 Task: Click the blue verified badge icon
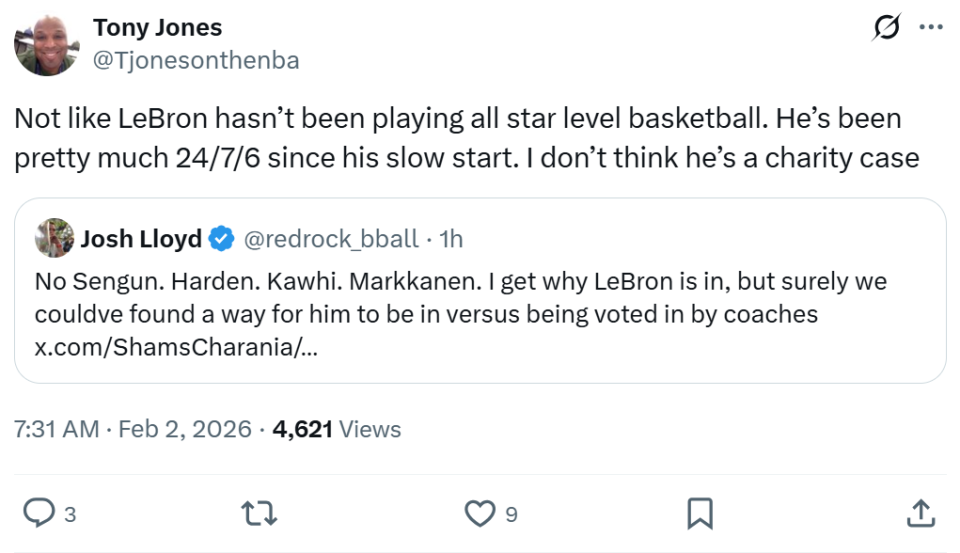point(223,240)
